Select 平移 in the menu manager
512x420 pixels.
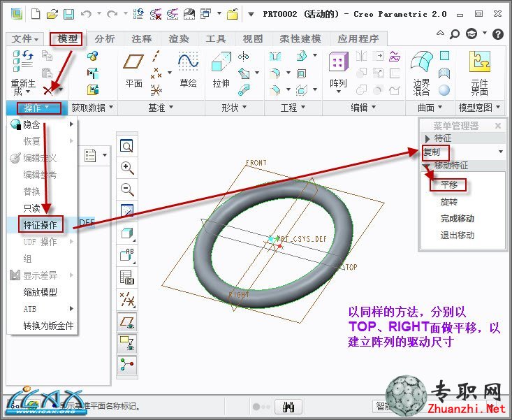tap(449, 185)
